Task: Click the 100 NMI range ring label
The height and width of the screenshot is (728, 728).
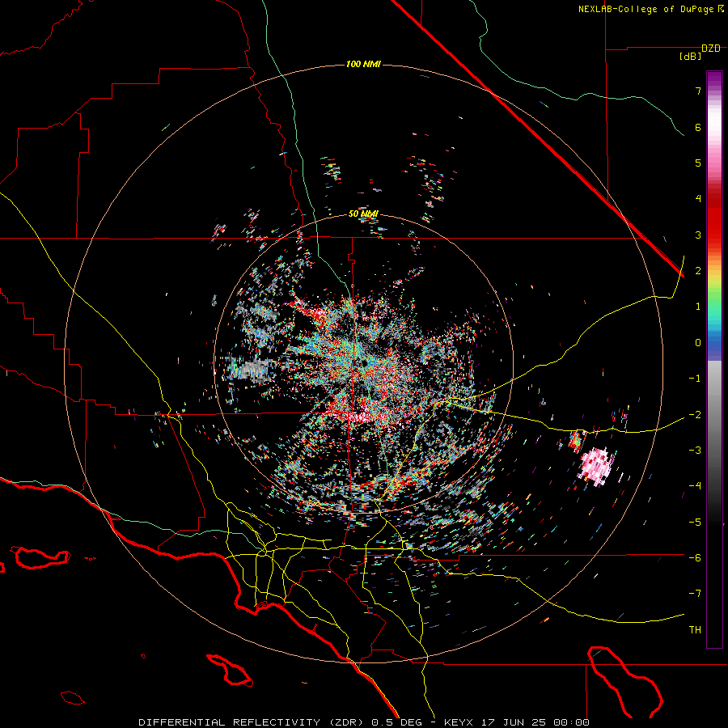Action: click(x=363, y=64)
